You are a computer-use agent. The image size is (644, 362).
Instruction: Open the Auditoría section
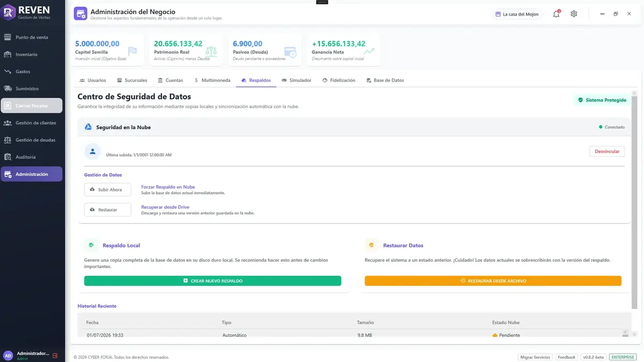32,157
